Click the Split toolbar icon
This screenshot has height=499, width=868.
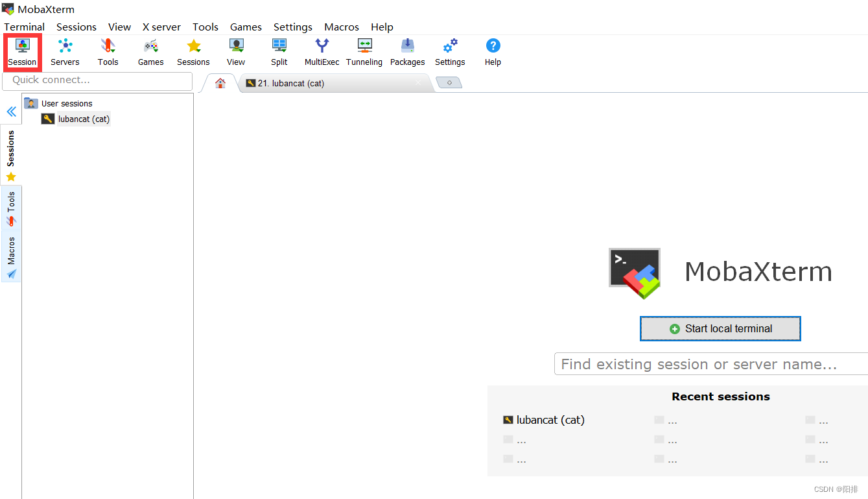click(279, 53)
